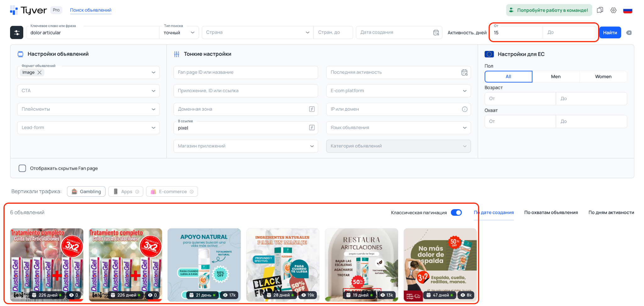Open the APOYO NATURAL ad thumbnail
The width and height of the screenshot is (644, 306).
point(204,261)
